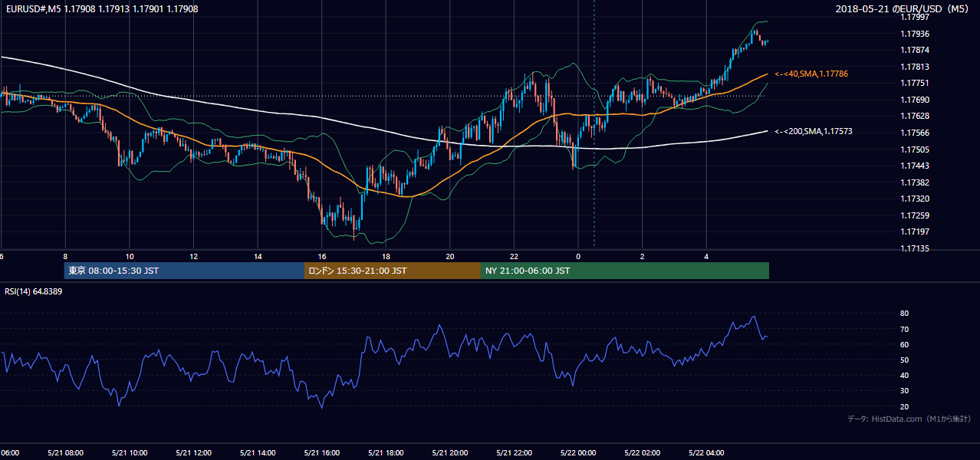The image size is (980, 460).
Task: Click the 5/21 10:00 date label
Action: click(130, 452)
